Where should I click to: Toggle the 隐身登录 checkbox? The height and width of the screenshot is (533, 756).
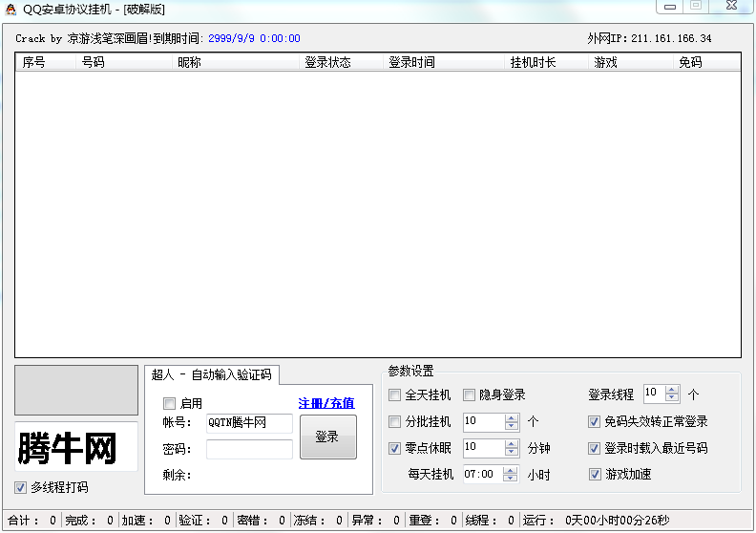pos(470,395)
